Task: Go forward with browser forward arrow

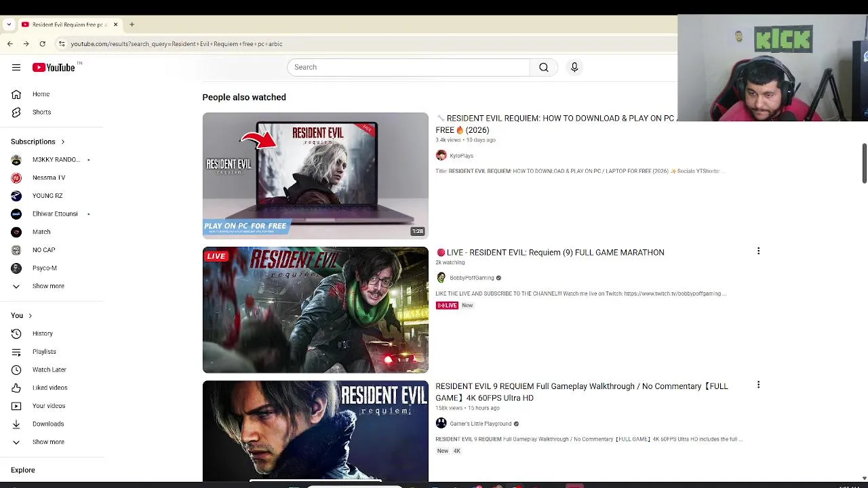Action: tap(26, 43)
